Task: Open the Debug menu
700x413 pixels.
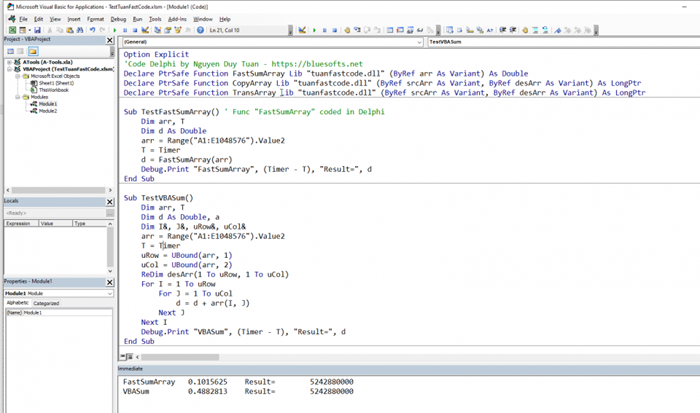Action: (118, 18)
